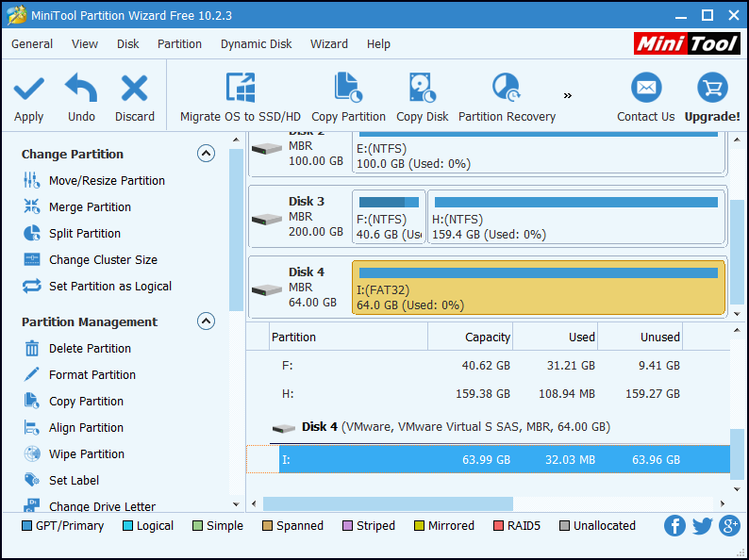The image size is (749, 560).
Task: Sort by Partition column header
Action: [349, 338]
